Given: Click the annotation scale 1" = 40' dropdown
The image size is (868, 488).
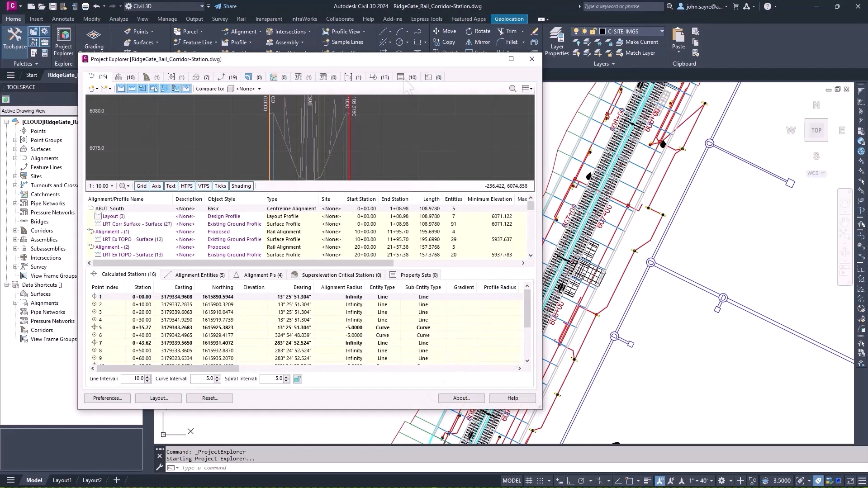Looking at the screenshot, I should point(701,480).
